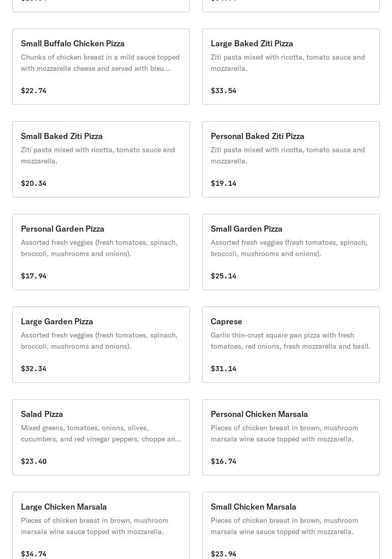Screen dimensions: 392x559
Task: Click the Salad Pizza description text
Action: pos(101,433)
